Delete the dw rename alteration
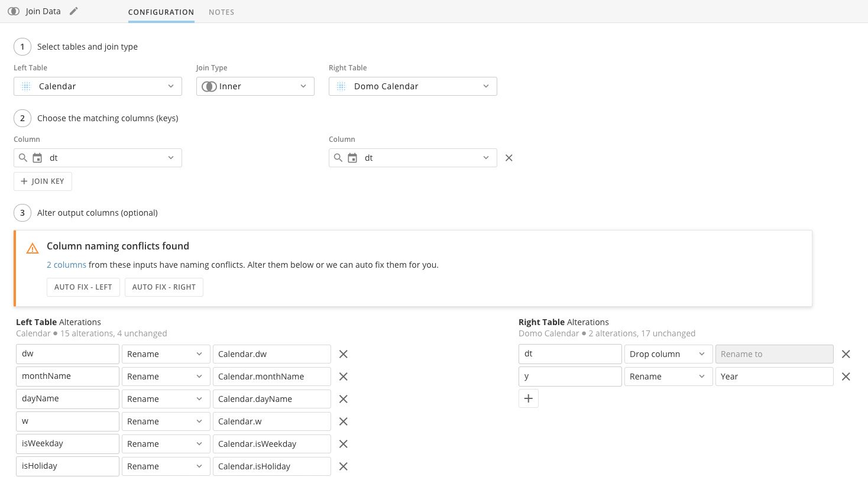 343,354
